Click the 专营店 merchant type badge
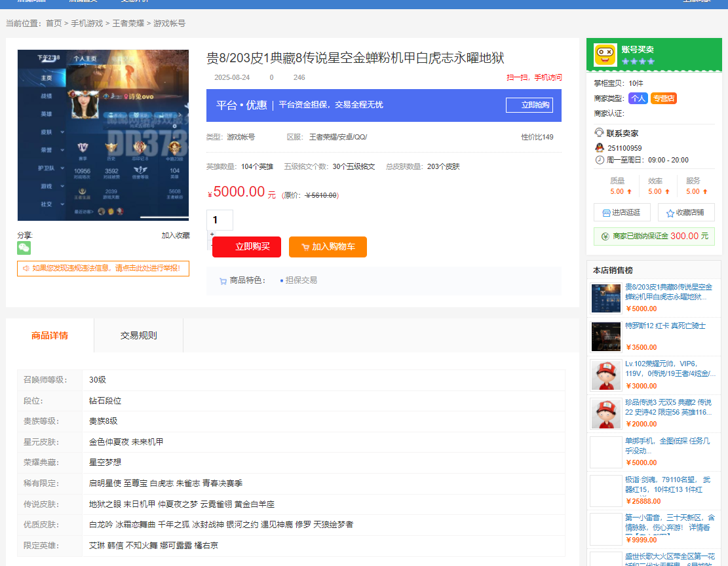Screen dimensions: 728x566 tap(663, 98)
